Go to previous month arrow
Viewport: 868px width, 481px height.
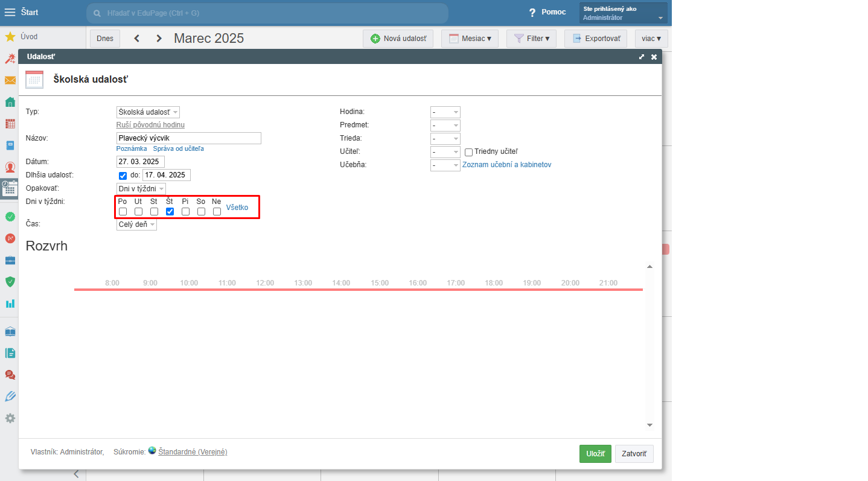[x=137, y=39]
